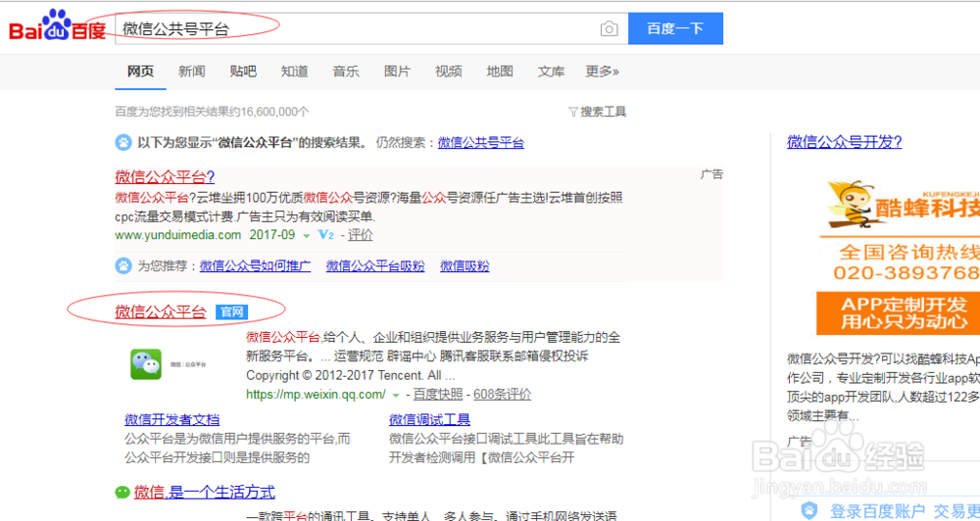Open the 视频 tab
Screen dimensions: 980x521
pos(448,71)
